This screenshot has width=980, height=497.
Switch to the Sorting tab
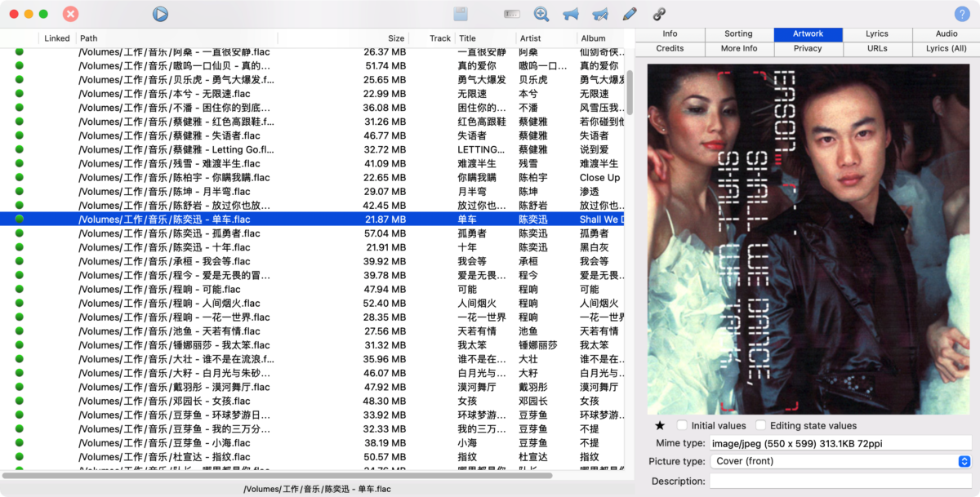coord(738,33)
